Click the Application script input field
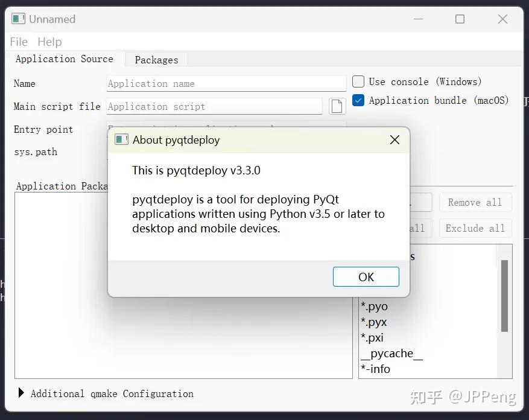The height and width of the screenshot is (420, 529). coord(214,106)
